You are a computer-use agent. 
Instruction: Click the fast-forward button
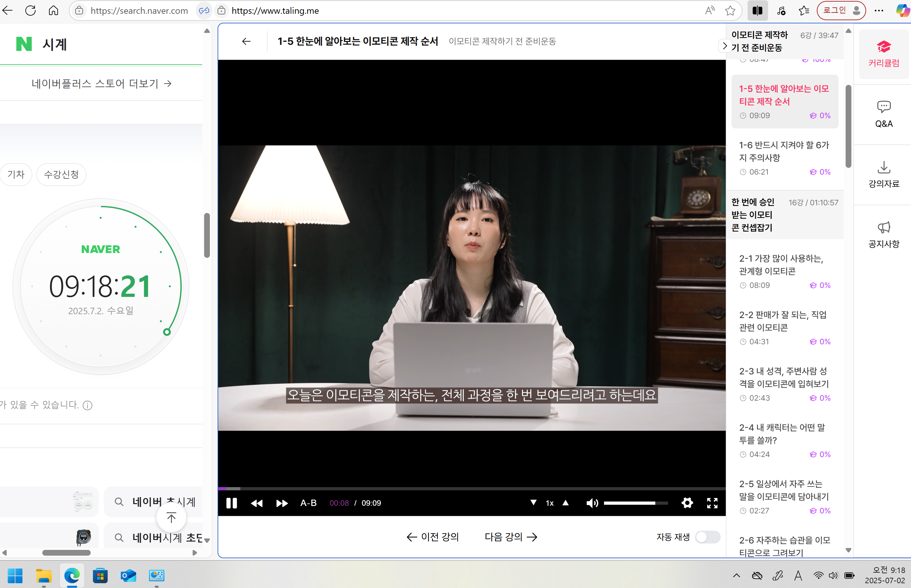(282, 503)
